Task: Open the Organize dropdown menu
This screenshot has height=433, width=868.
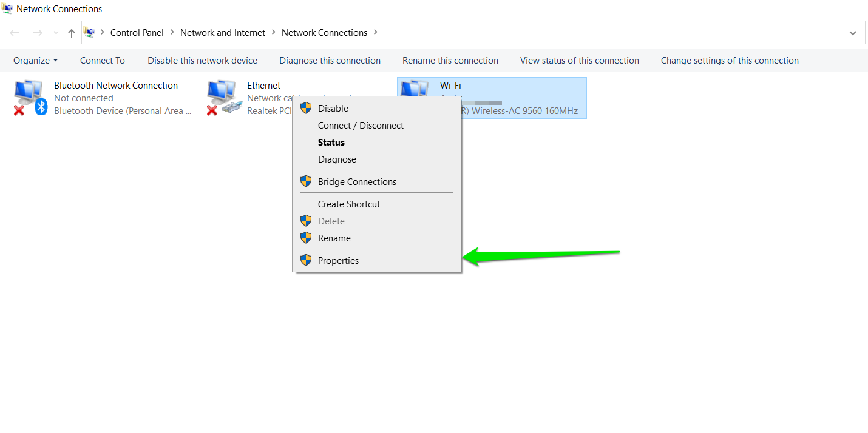Action: [36, 61]
